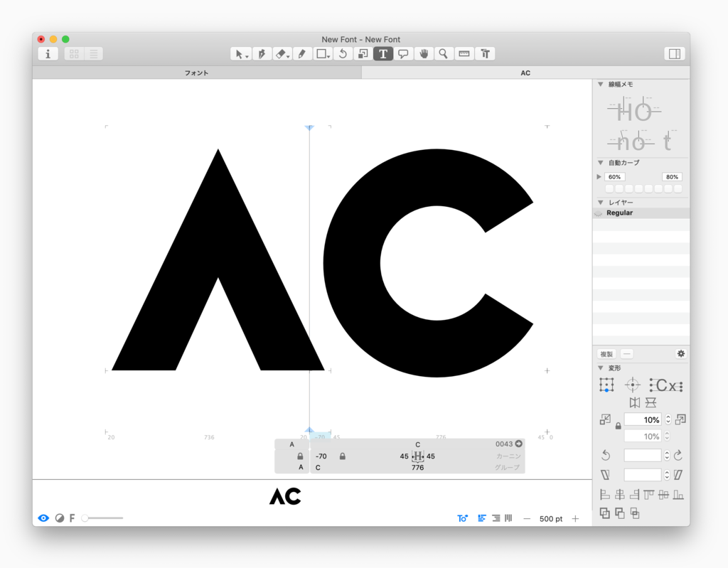Slant the selection to the left
728x568 pixels.
(x=606, y=475)
